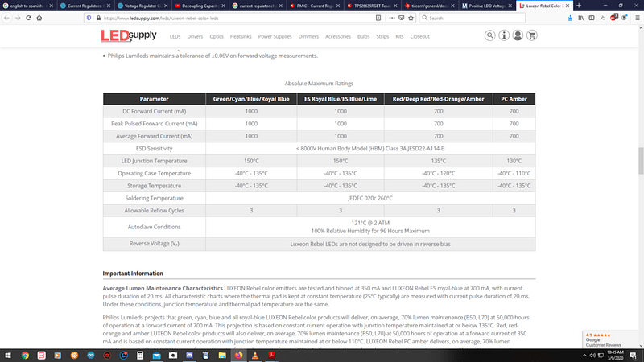Toggle reader view icon in address bar

click(378, 18)
